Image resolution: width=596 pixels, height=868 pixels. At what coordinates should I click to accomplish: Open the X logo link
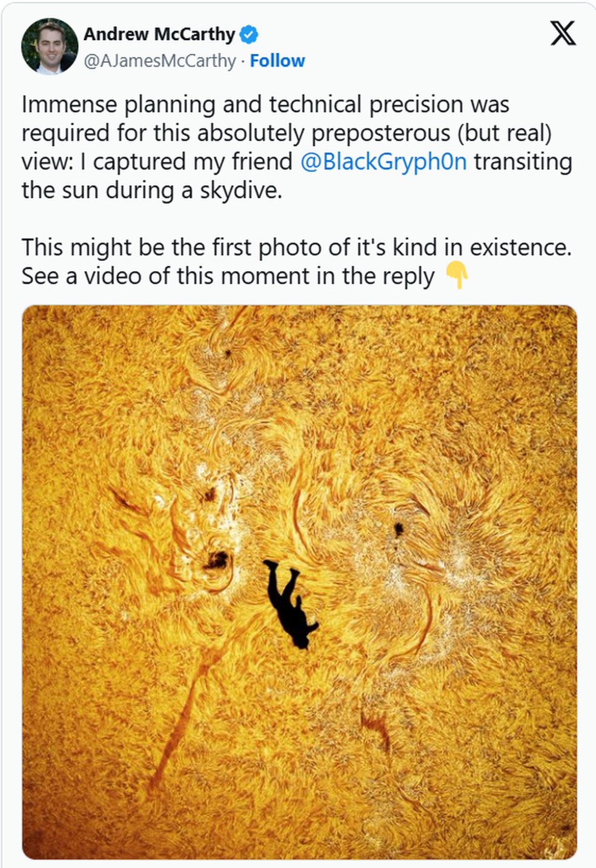563,33
